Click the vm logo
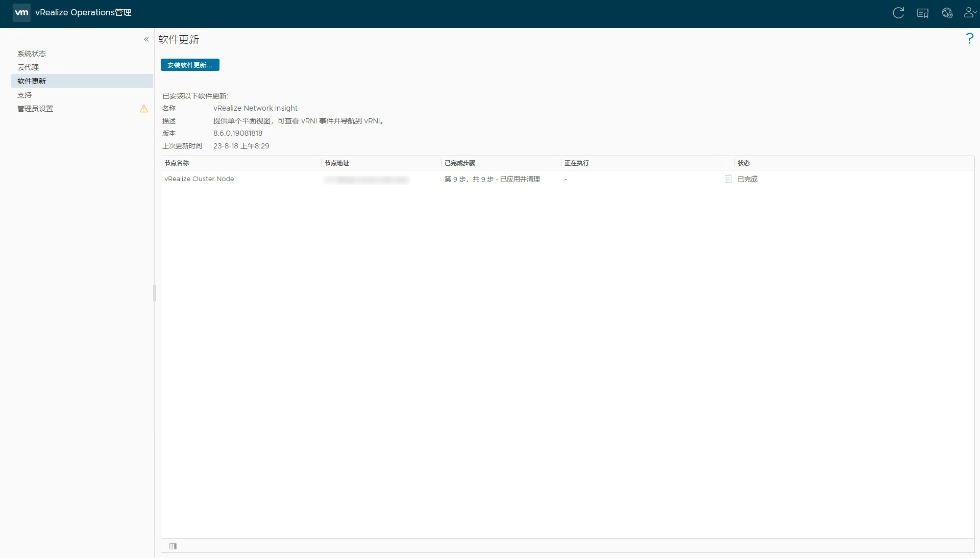 pos(21,12)
